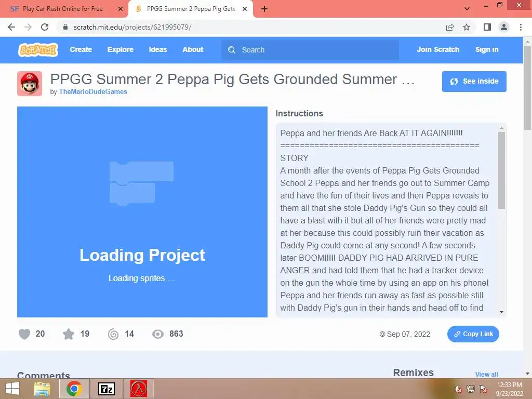Click the Search input field
Image resolution: width=532 pixels, height=399 pixels.
point(310,50)
